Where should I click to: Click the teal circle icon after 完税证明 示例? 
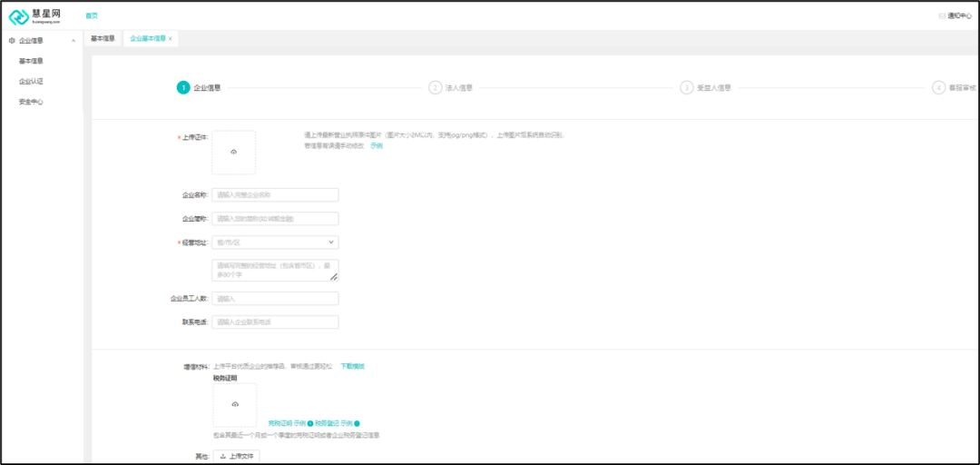pyautogui.click(x=310, y=423)
